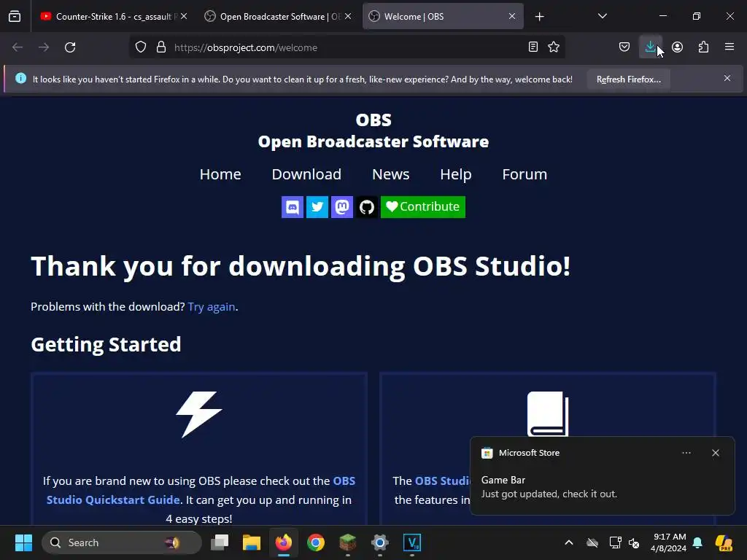Open the OBS Twitter icon link
747x560 pixels.
[x=317, y=207]
